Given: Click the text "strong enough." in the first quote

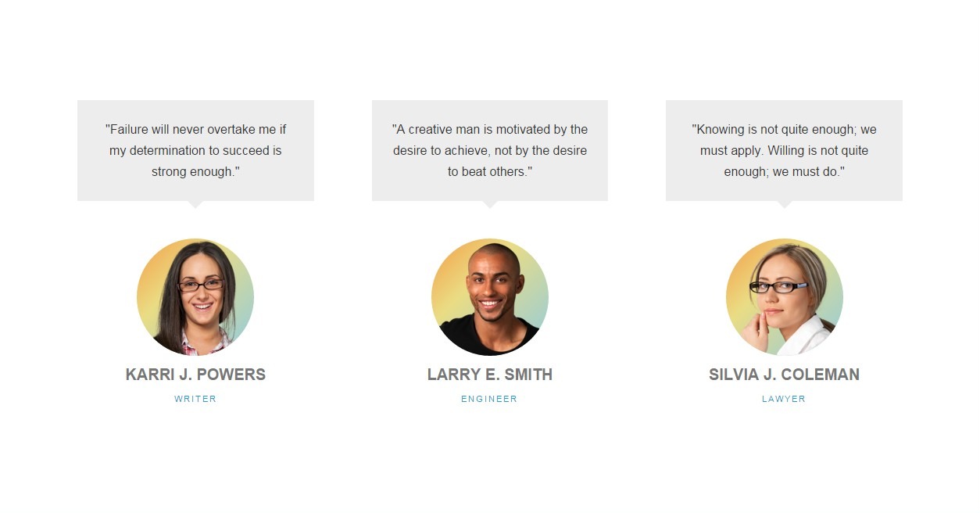Looking at the screenshot, I should [x=195, y=171].
